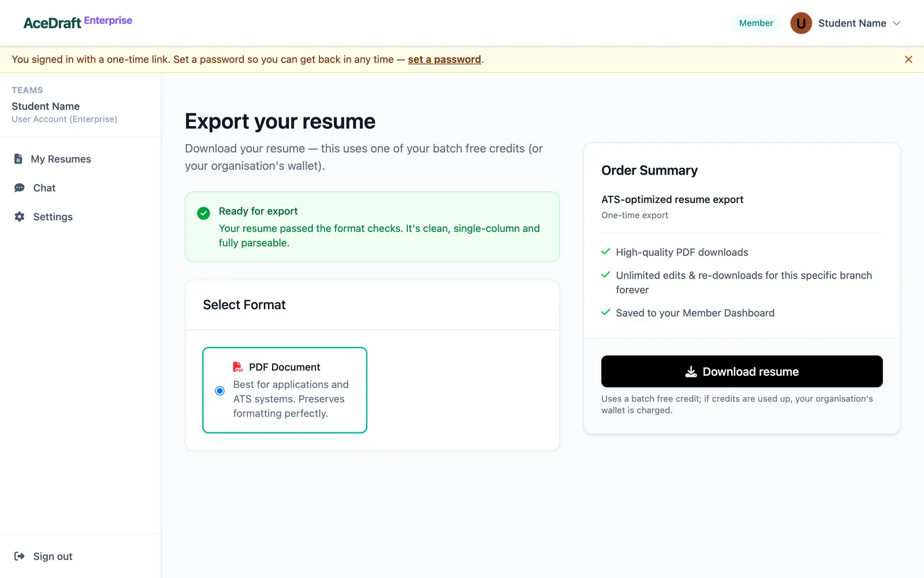This screenshot has height=578, width=924.
Task: Click the High-quality PDF downloads item
Action: pyautogui.click(x=681, y=252)
